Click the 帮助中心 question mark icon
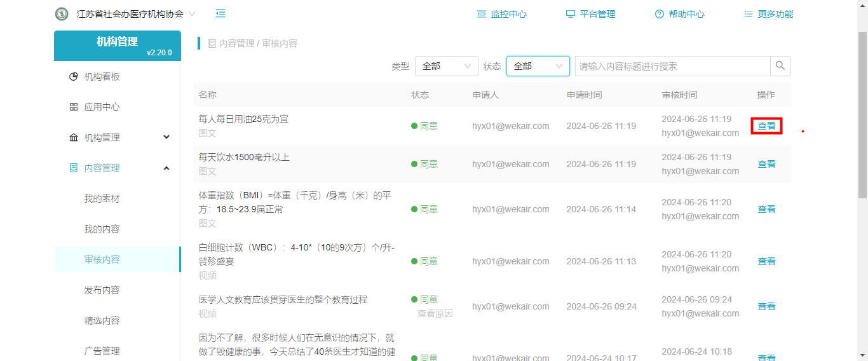Viewport: 868px width, 361px height. click(x=660, y=14)
